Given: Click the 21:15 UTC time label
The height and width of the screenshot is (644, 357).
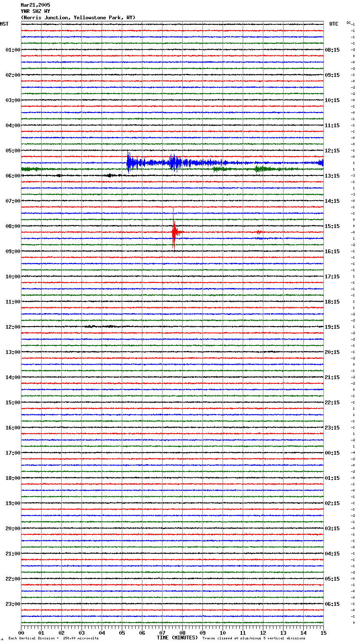Looking at the screenshot, I should point(332,377).
